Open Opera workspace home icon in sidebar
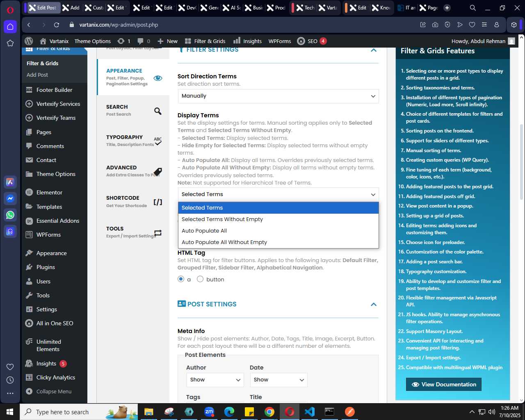Viewport: 525px width, 420px height. click(10, 27)
